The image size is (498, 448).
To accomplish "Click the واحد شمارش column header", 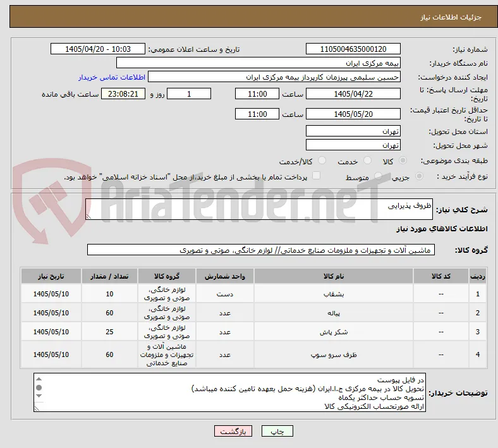I will pos(224,276).
